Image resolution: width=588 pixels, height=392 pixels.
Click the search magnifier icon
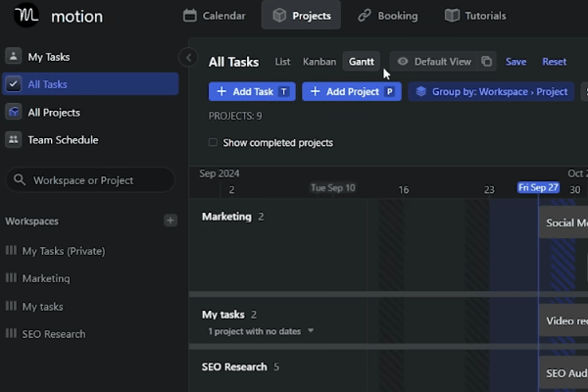pyautogui.click(x=20, y=180)
